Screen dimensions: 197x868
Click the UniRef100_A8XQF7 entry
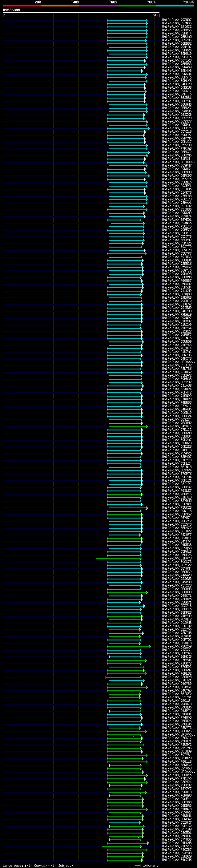coord(176,535)
